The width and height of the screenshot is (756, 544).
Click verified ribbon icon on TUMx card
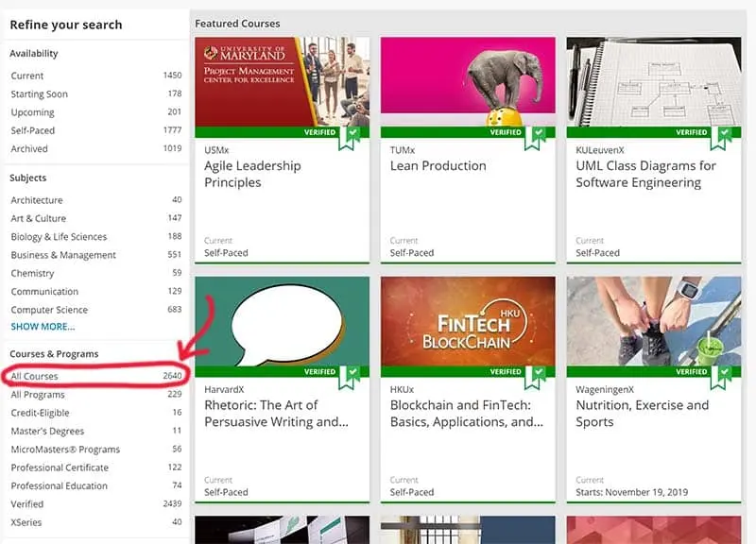click(535, 138)
